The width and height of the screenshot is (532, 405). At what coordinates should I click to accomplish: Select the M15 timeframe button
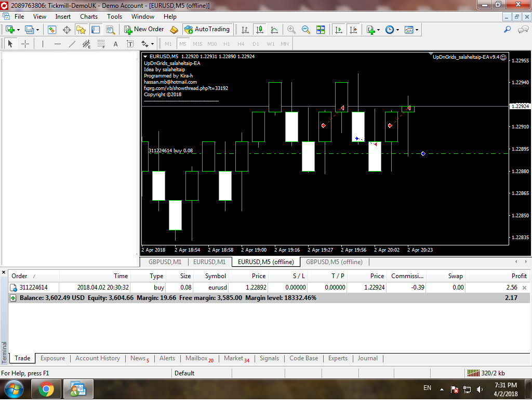click(197, 44)
